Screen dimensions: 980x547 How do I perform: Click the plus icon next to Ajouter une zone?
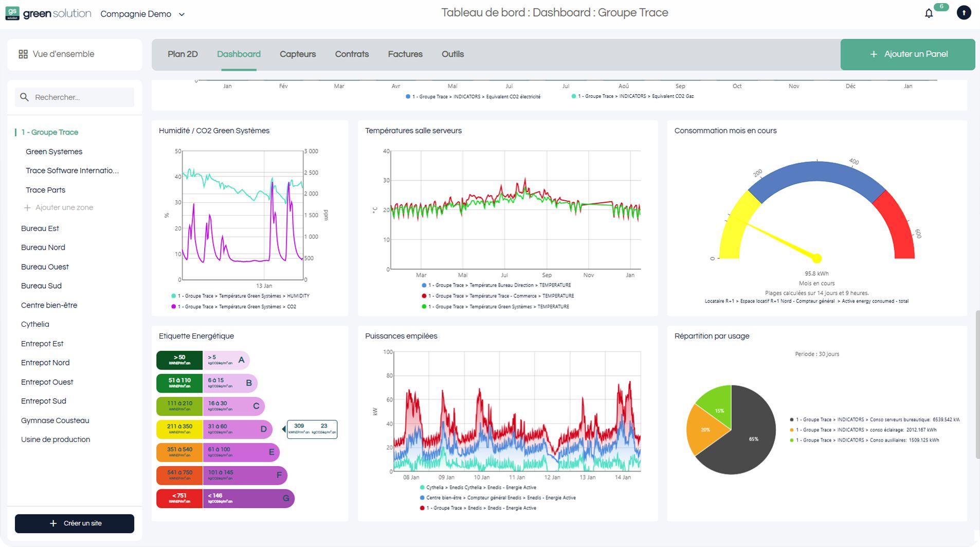tap(27, 207)
